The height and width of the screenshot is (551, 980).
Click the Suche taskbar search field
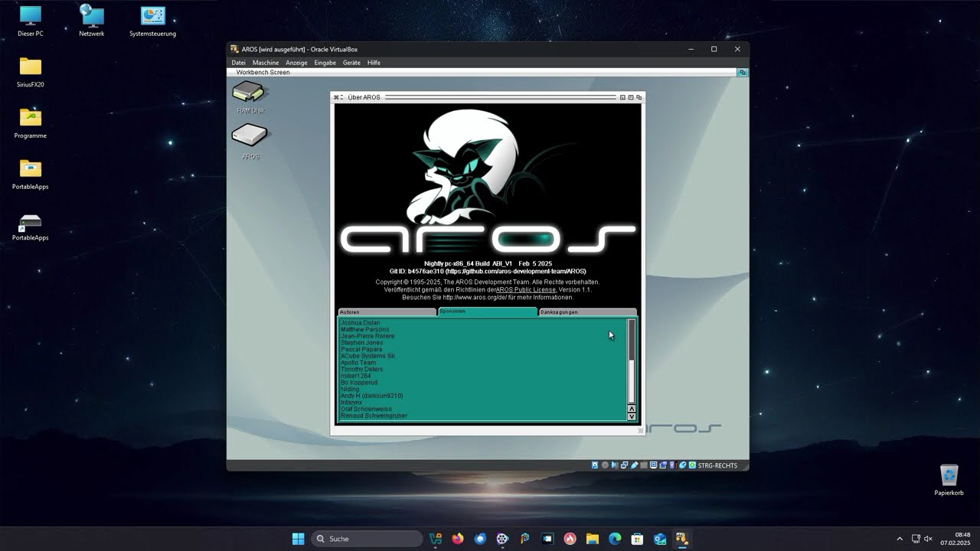pos(367,539)
